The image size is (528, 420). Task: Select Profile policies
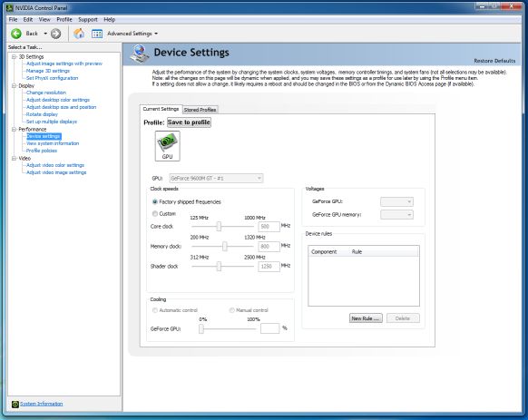[x=42, y=151]
